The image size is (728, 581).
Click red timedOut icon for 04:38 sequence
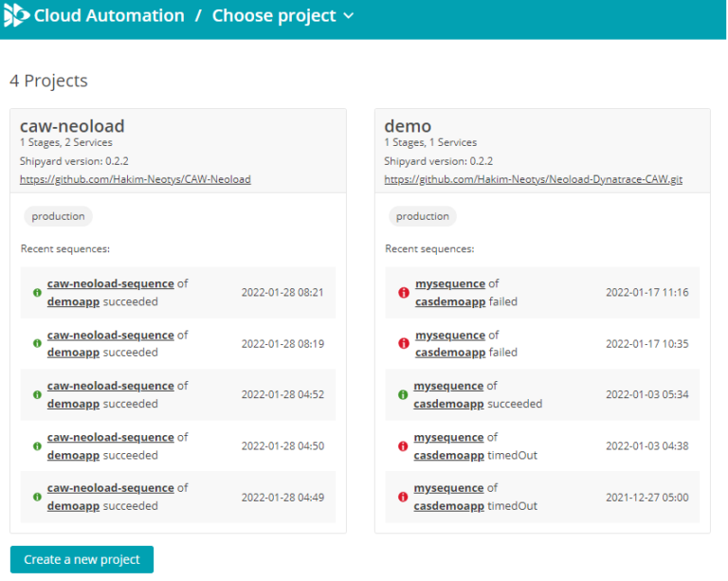403,446
